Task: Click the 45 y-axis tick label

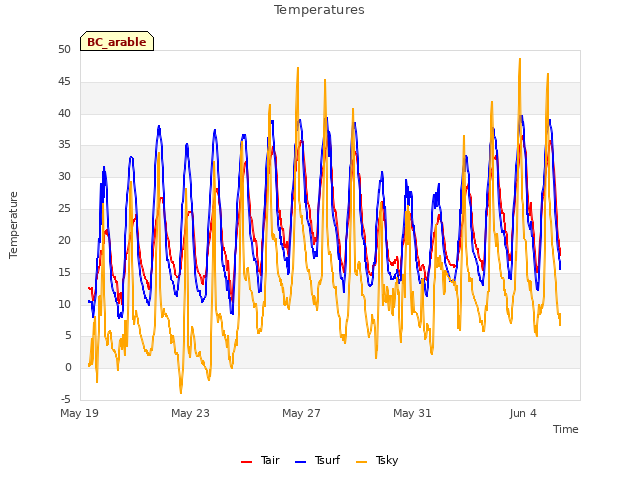Action: click(x=64, y=81)
